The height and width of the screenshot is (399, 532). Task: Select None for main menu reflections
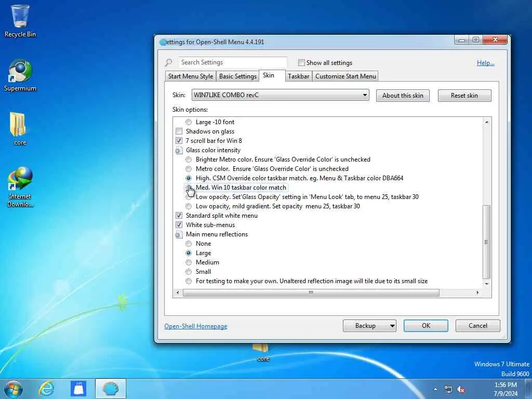coord(189,244)
